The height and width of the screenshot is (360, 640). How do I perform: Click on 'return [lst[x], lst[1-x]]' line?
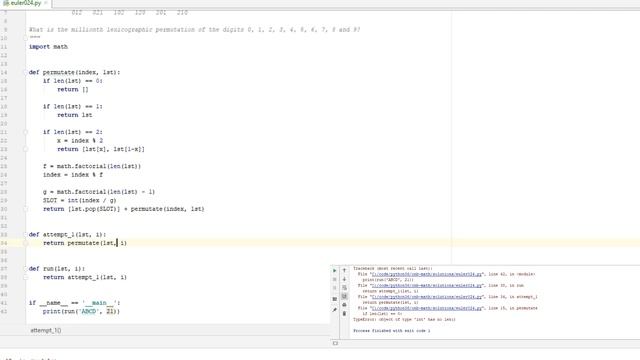(x=101, y=149)
